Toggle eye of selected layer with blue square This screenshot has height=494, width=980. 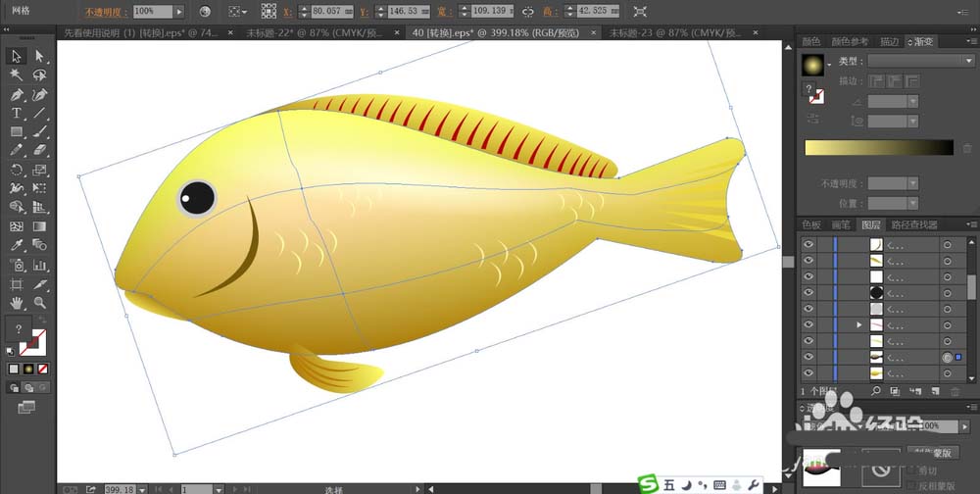(808, 357)
